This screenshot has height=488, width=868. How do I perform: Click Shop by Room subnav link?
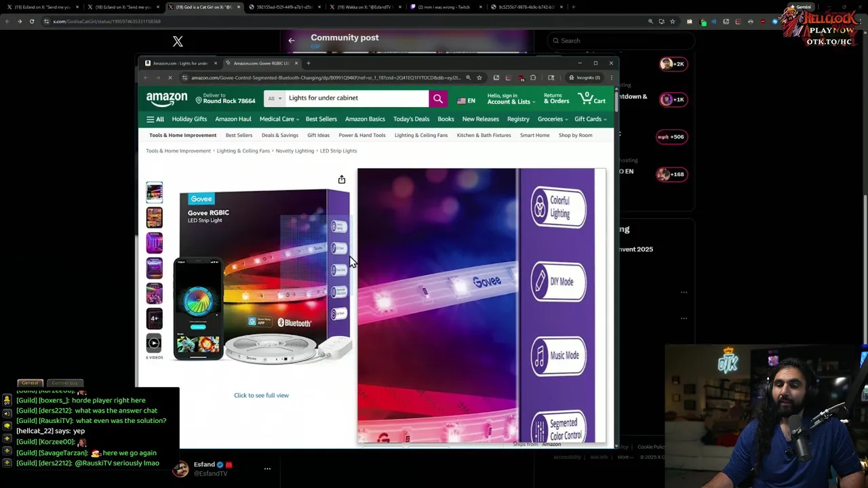pos(575,136)
